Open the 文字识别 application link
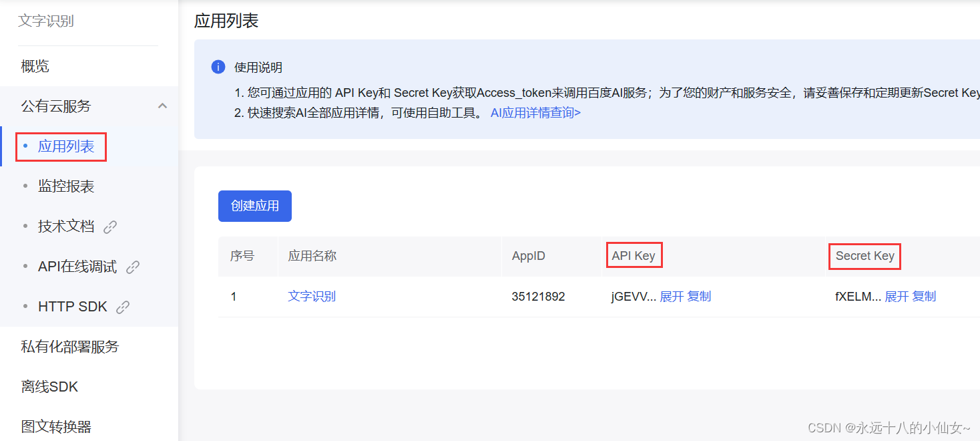 tap(312, 297)
